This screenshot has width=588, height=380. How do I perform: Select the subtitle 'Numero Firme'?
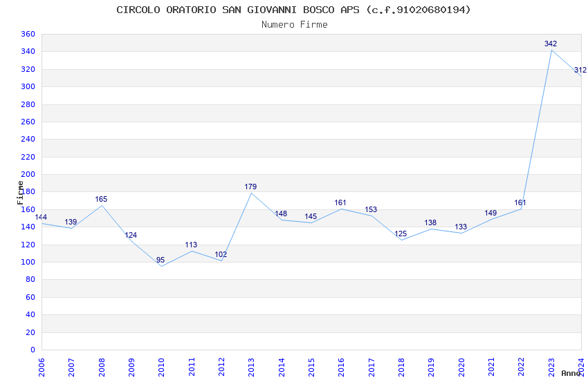295,25
